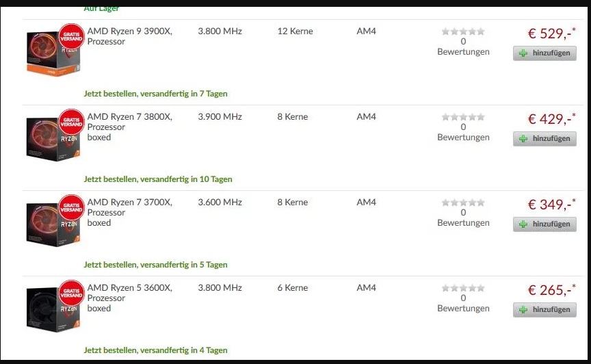Add Ryzen 7 3700X with hinzufügen button

(544, 224)
